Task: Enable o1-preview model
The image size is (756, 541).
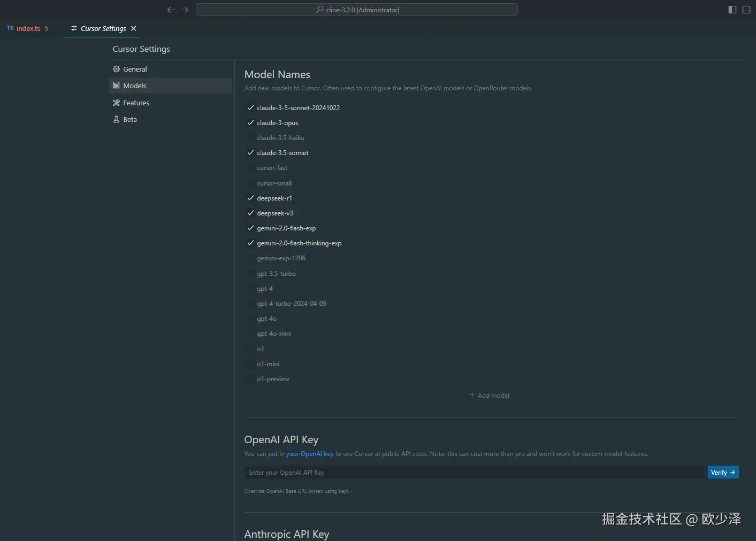Action: click(x=250, y=378)
